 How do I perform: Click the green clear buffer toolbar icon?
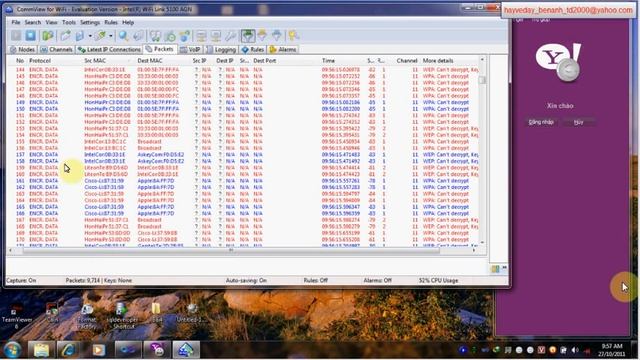100,36
